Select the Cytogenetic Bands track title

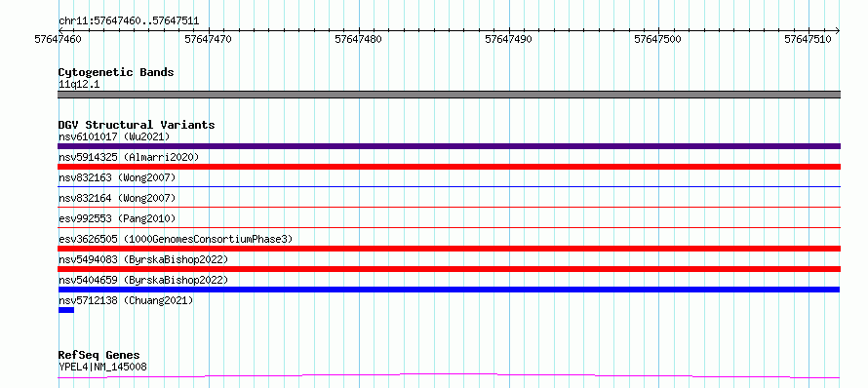tap(116, 72)
